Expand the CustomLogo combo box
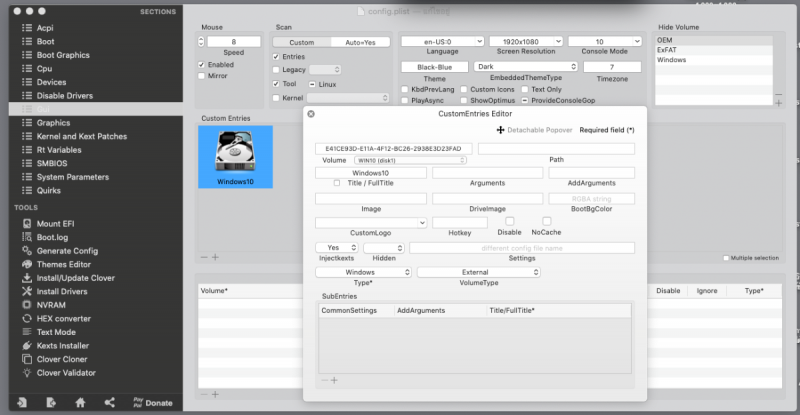Image resolution: width=800 pixels, height=415 pixels. click(422, 223)
